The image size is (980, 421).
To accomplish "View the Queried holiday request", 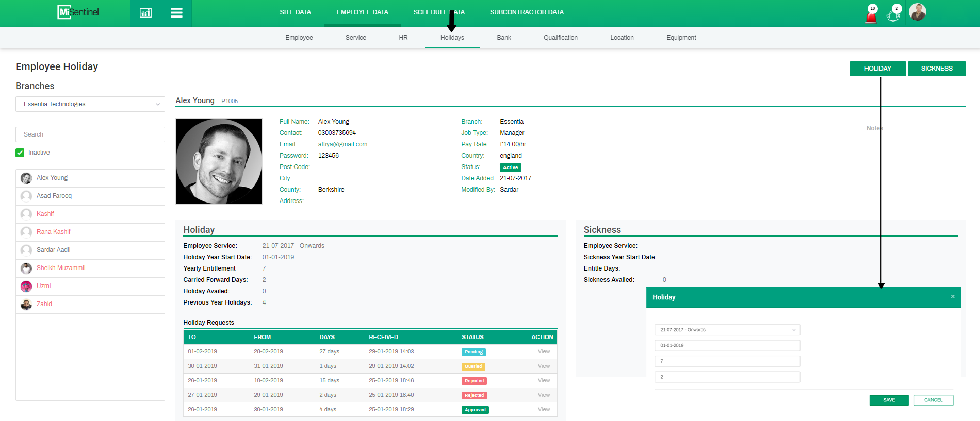I will pyautogui.click(x=544, y=366).
